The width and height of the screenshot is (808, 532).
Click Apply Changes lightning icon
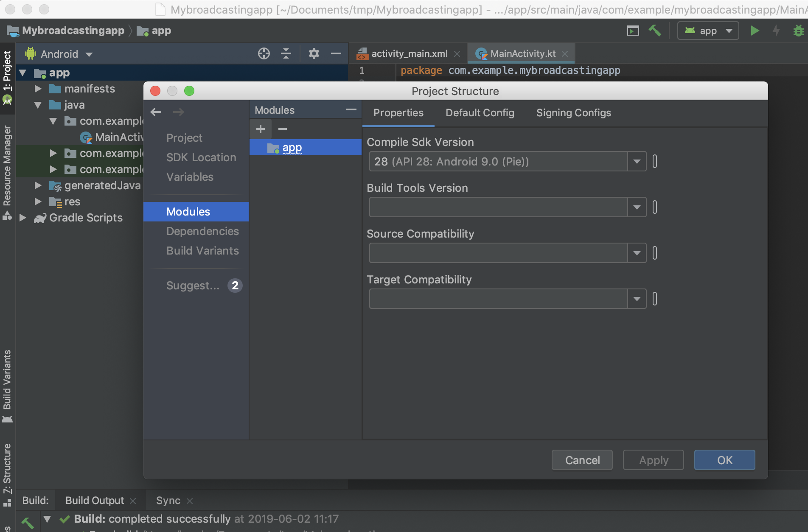776,31
